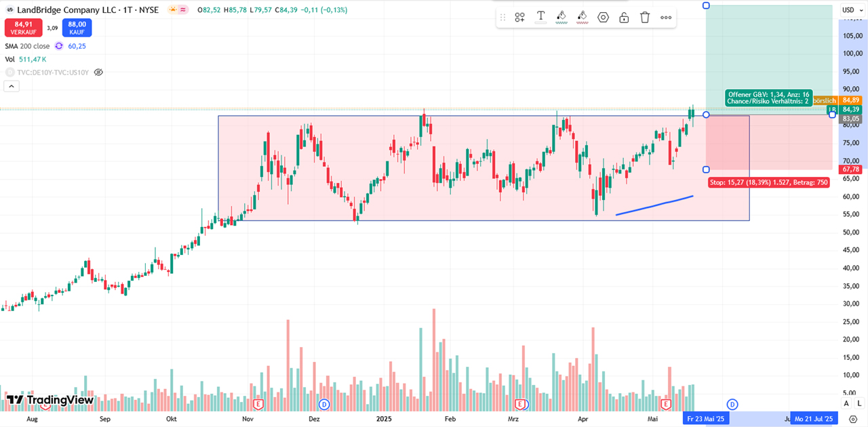The width and height of the screenshot is (868, 427).
Task: Click the 83,05 gray entry price label
Action: pos(850,119)
